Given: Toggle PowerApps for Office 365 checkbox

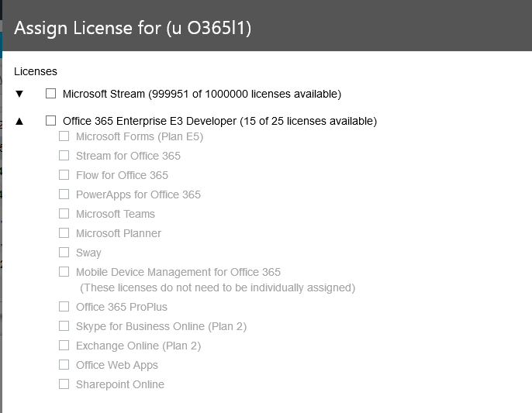Looking at the screenshot, I should point(64,194).
